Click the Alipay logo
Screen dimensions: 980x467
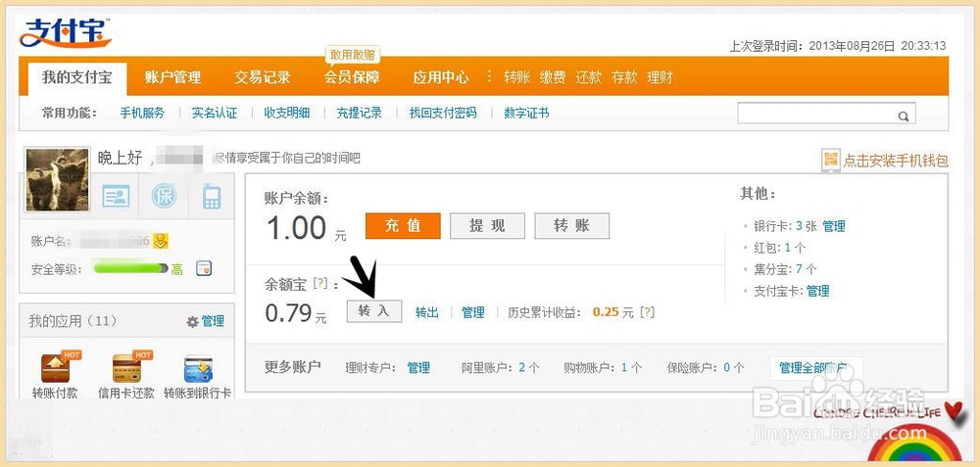pos(66,33)
